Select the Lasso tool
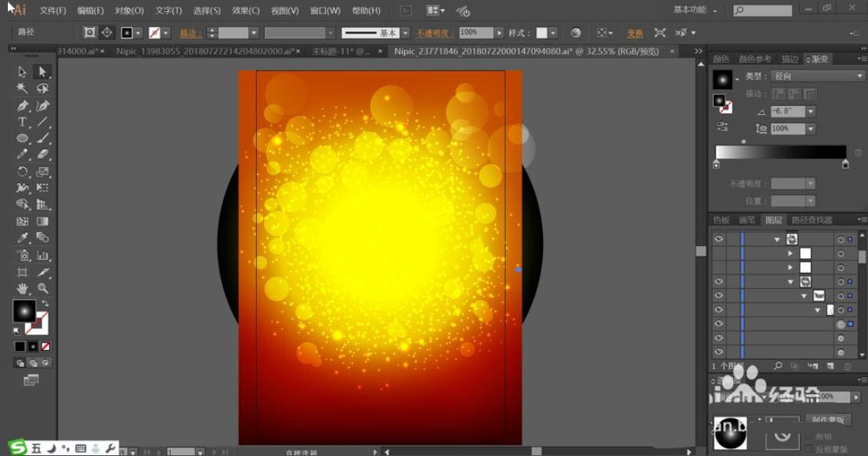 (x=42, y=89)
